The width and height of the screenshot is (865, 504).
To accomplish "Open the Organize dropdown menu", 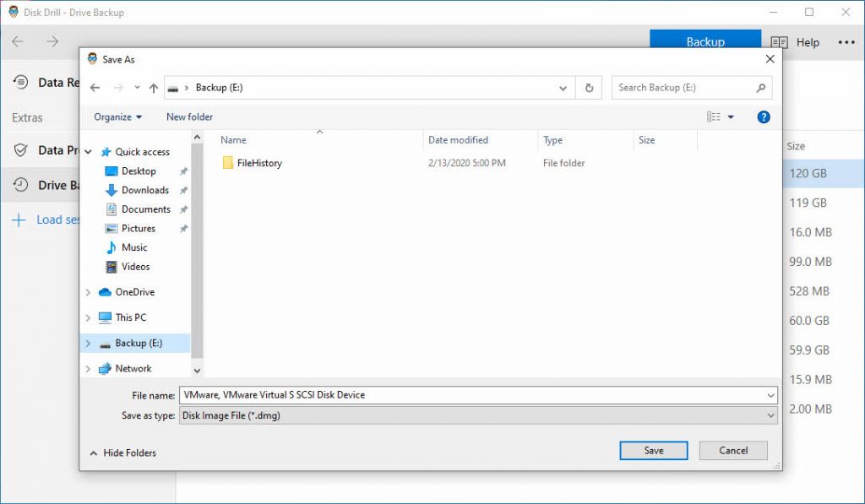I will click(117, 117).
